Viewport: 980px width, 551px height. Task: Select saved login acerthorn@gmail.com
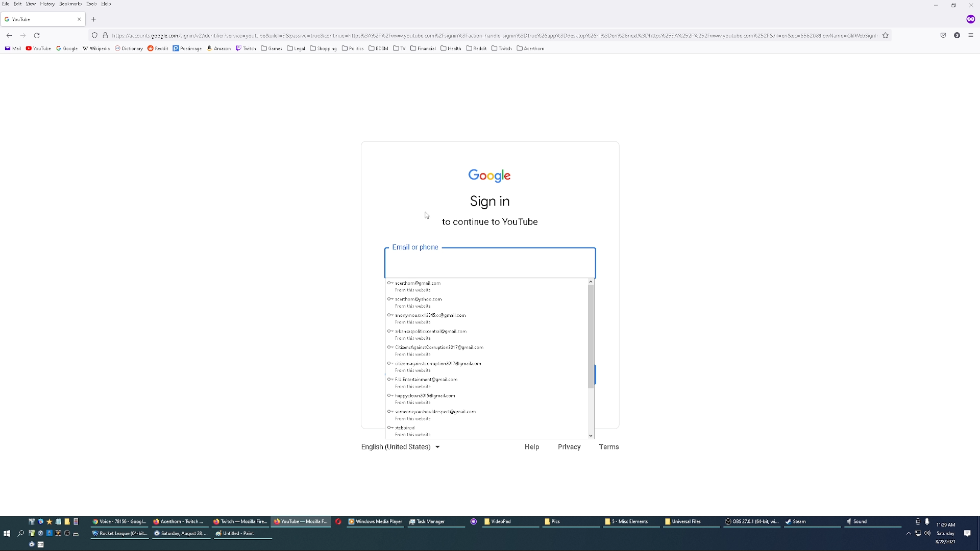click(x=486, y=286)
